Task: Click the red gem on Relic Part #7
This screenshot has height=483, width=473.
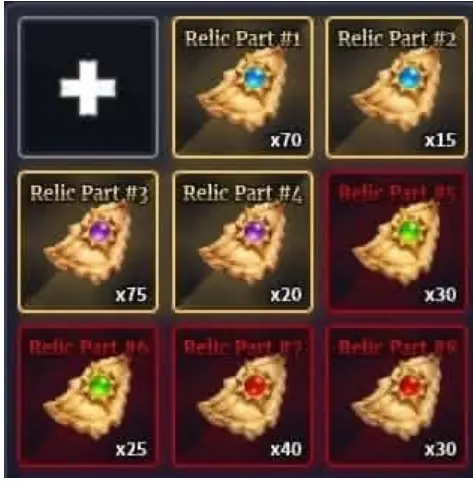Action: tap(256, 386)
